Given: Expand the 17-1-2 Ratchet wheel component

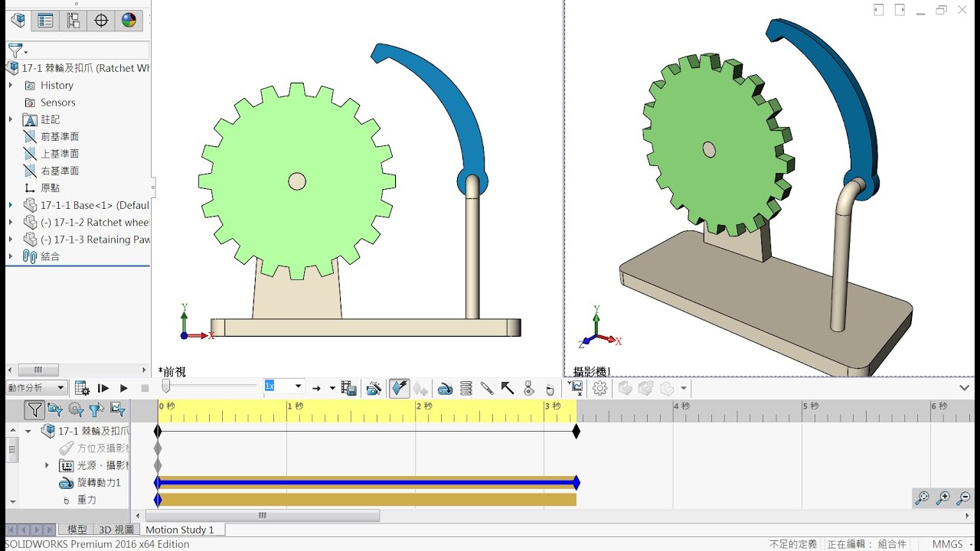Looking at the screenshot, I should pos(11,222).
